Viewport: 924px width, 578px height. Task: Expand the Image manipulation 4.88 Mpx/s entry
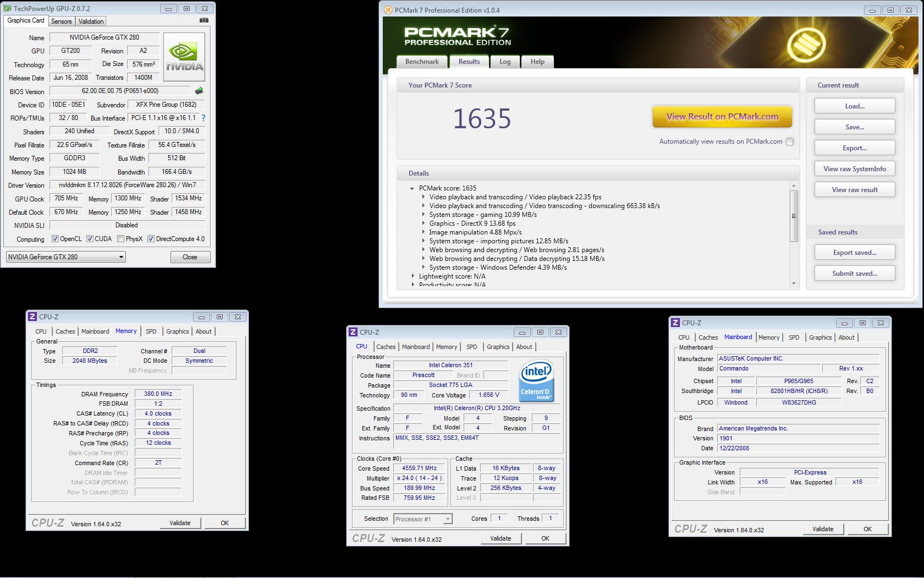423,232
